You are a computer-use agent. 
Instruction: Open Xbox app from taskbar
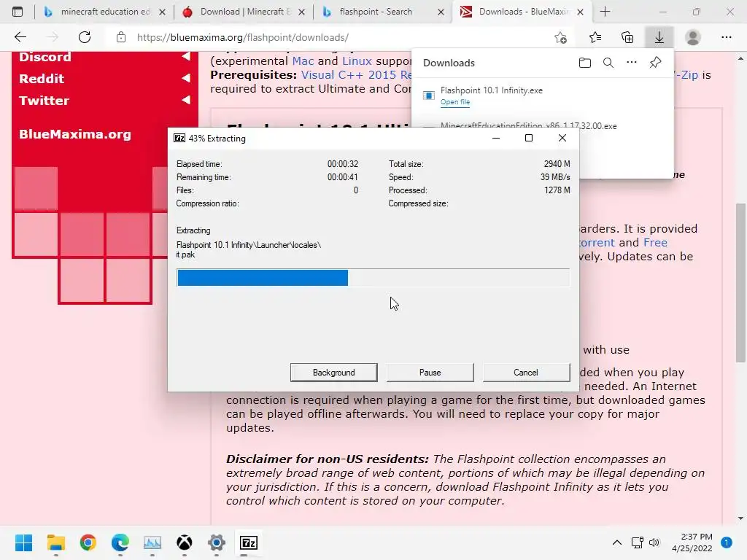185,542
